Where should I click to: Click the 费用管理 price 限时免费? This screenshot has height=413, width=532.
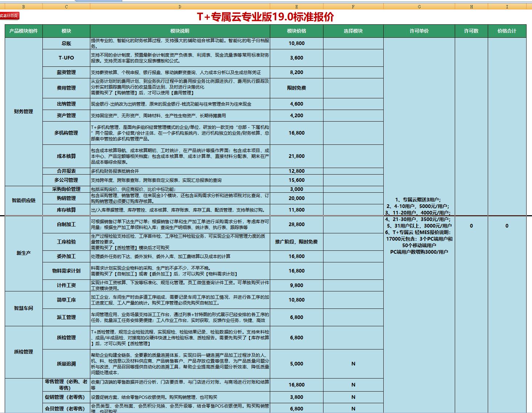(x=297, y=88)
